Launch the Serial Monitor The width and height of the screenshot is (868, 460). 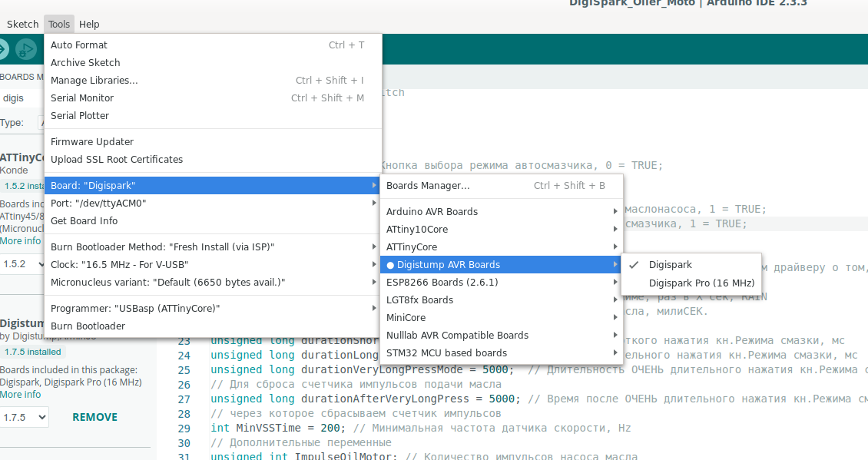coord(213,98)
